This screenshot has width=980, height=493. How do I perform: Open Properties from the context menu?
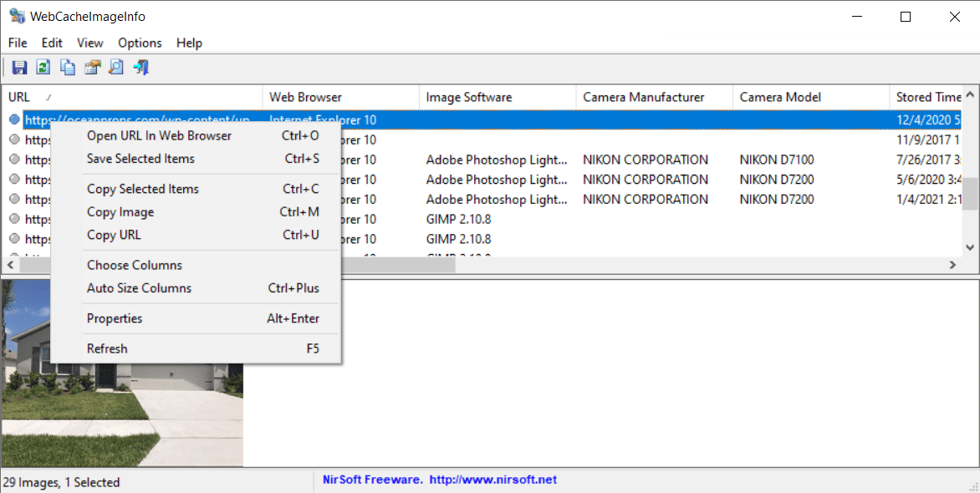pyautogui.click(x=115, y=318)
